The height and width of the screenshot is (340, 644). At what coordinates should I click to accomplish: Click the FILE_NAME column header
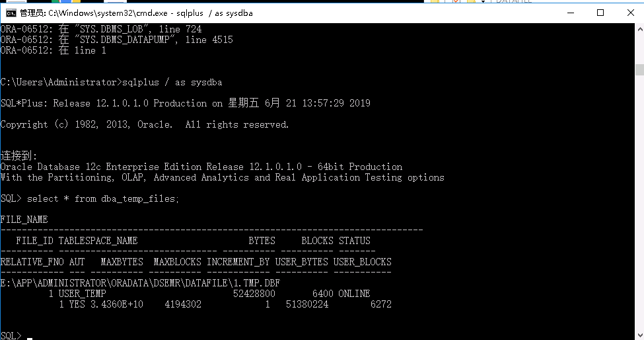24,220
